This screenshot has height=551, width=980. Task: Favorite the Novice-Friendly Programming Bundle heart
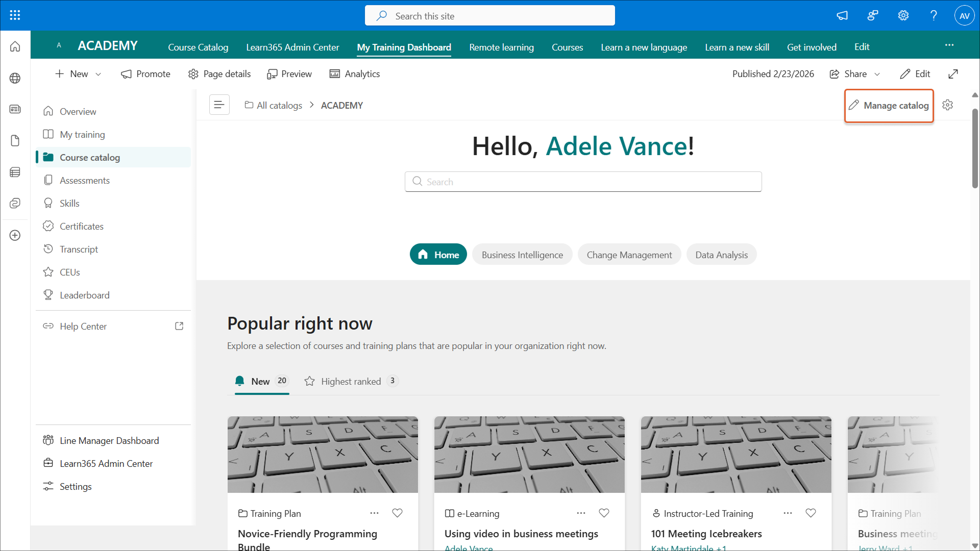397,513
